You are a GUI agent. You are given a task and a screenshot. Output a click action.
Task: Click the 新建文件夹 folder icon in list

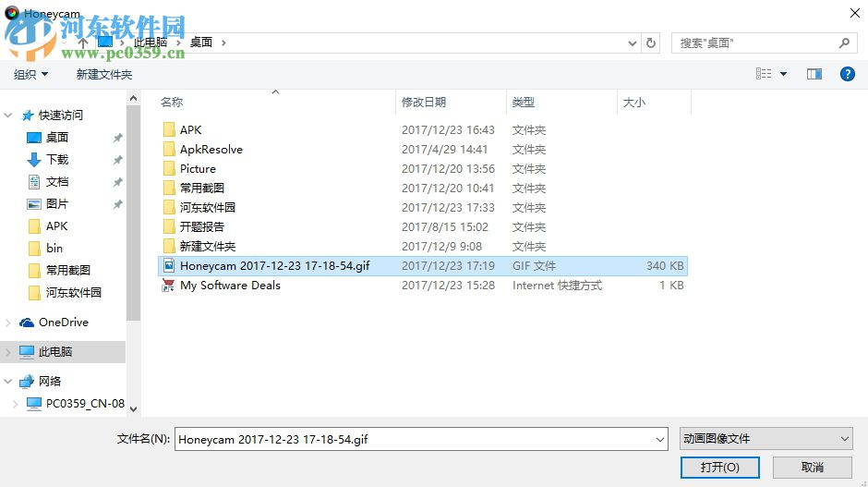tap(169, 246)
